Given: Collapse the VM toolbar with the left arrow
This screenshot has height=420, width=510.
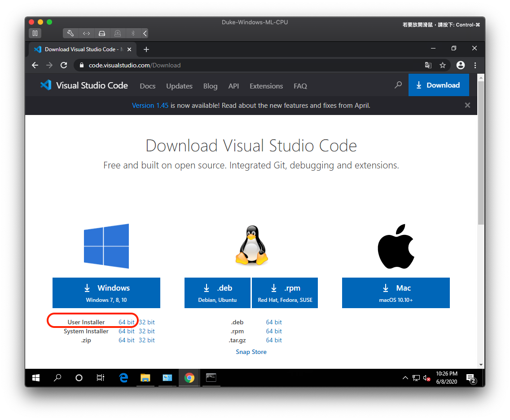Looking at the screenshot, I should (x=144, y=33).
